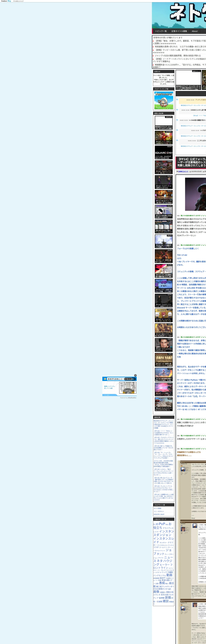The image size is (206, 644).
Task: Click the first comment speech bubble icon
Action: click(x=177, y=99)
